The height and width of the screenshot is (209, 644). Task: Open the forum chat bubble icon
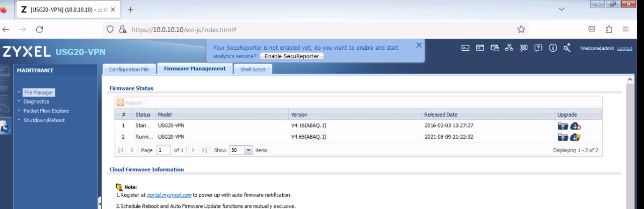(x=524, y=48)
